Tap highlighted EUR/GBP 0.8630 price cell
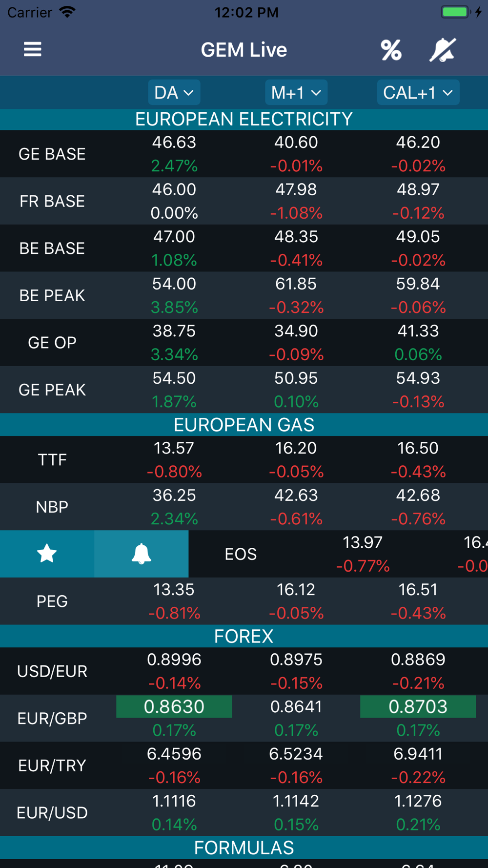This screenshot has width=488, height=868. 174,706
